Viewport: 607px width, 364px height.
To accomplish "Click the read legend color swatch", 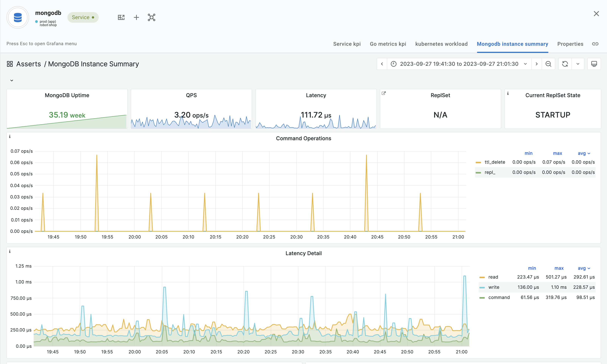I will pyautogui.click(x=482, y=277).
